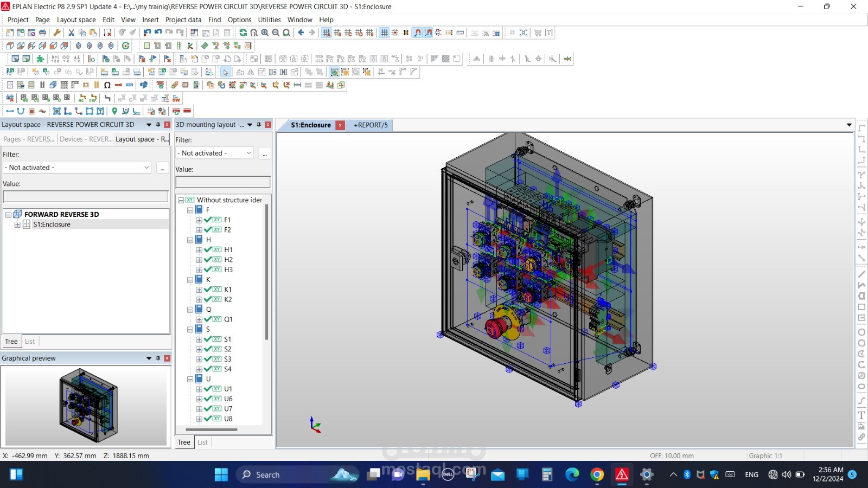Open the Layout space menu
This screenshot has height=488, width=868.
76,20
